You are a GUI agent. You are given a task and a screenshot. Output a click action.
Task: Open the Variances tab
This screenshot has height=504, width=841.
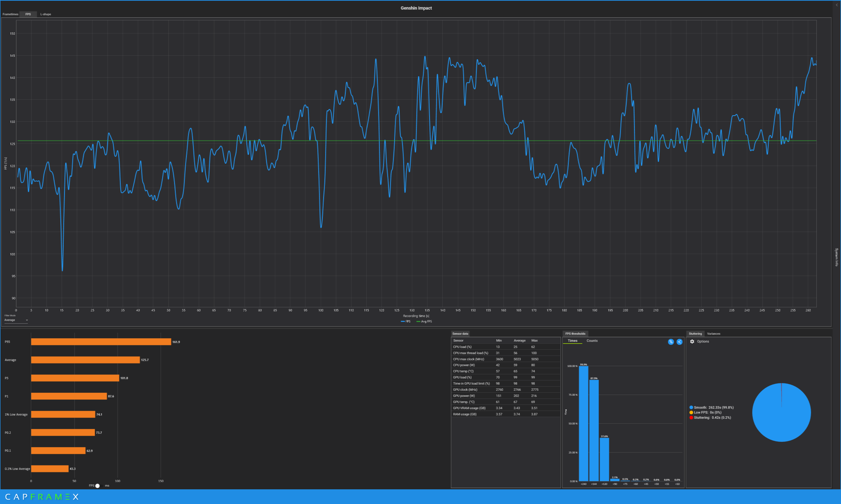714,333
